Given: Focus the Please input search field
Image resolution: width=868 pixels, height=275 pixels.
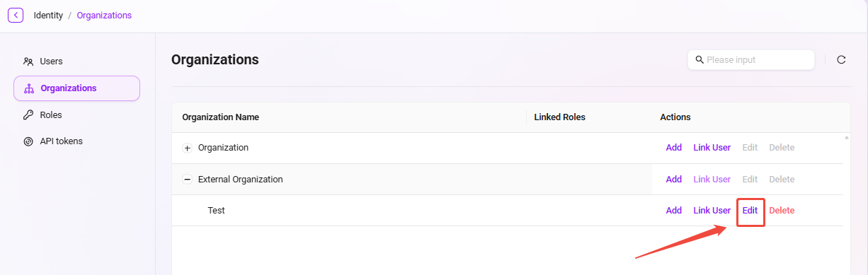Looking at the screenshot, I should click(751, 60).
